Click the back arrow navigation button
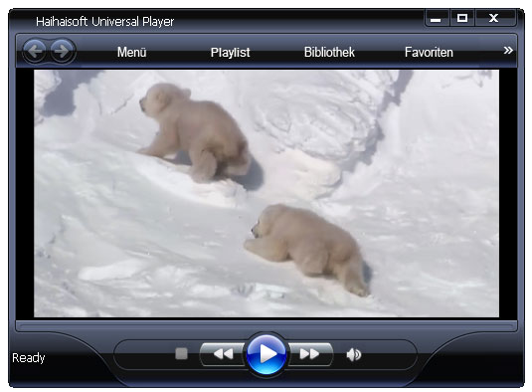Viewport: 532px width, 392px height. point(35,52)
